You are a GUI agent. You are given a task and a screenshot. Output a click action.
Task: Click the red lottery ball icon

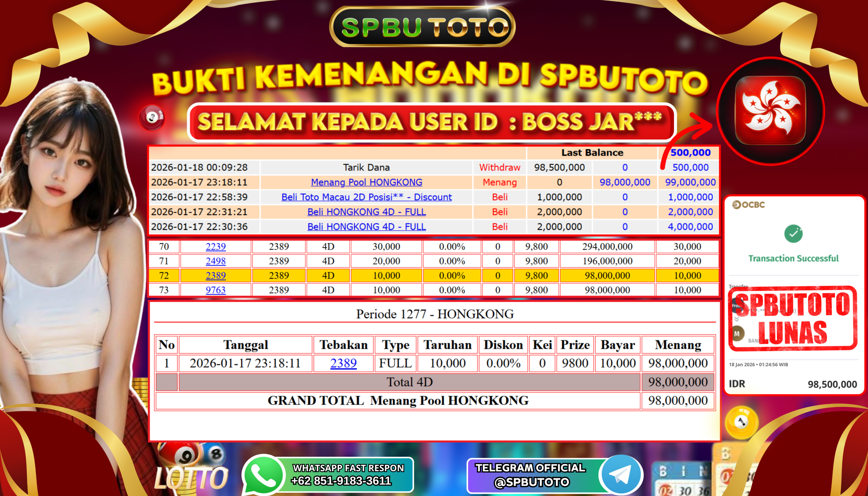(x=152, y=118)
